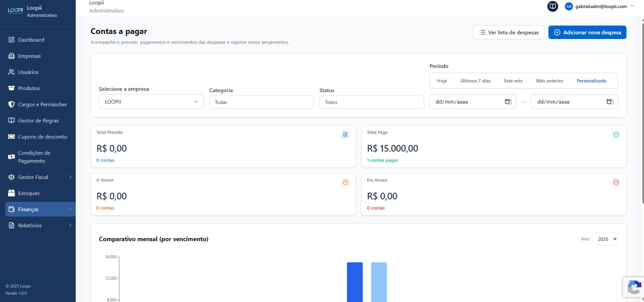Viewport: 644px width, 302px height.
Task: Open the Categoria Todas dropdown
Action: (x=261, y=102)
